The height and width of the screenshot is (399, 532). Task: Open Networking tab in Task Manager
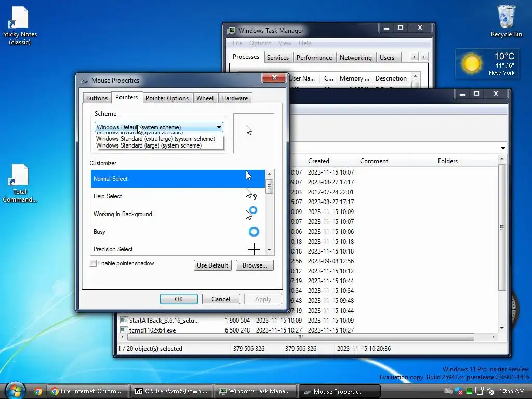355,57
